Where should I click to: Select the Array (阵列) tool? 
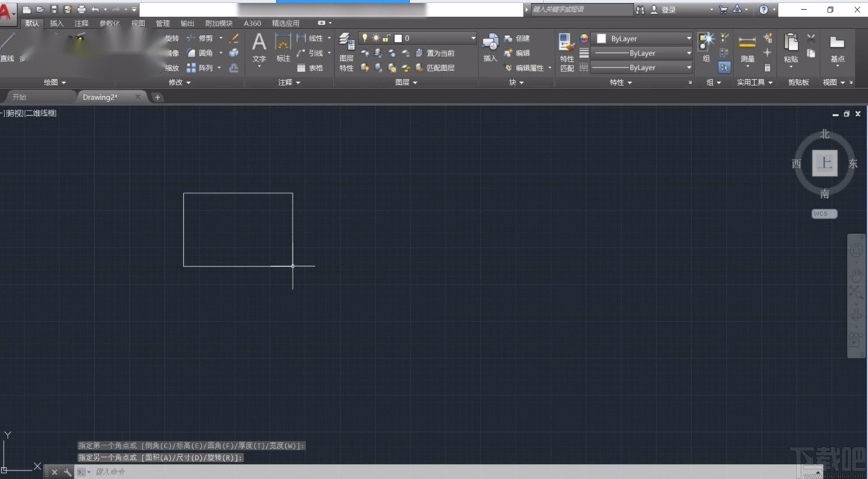[200, 68]
